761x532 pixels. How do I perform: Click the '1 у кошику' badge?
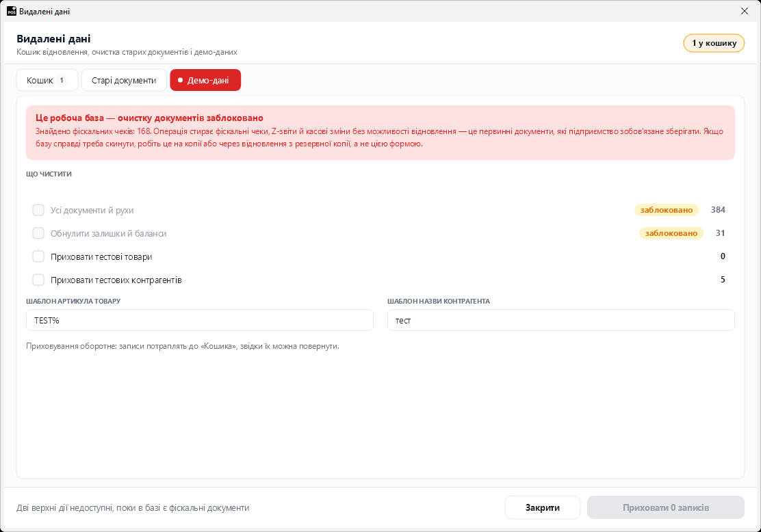tap(714, 43)
